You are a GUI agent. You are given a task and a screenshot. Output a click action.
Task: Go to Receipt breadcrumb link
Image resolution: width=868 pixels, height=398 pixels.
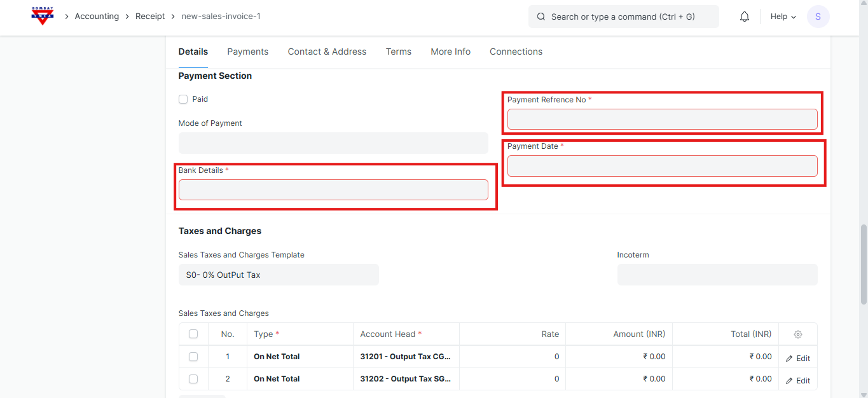point(150,17)
